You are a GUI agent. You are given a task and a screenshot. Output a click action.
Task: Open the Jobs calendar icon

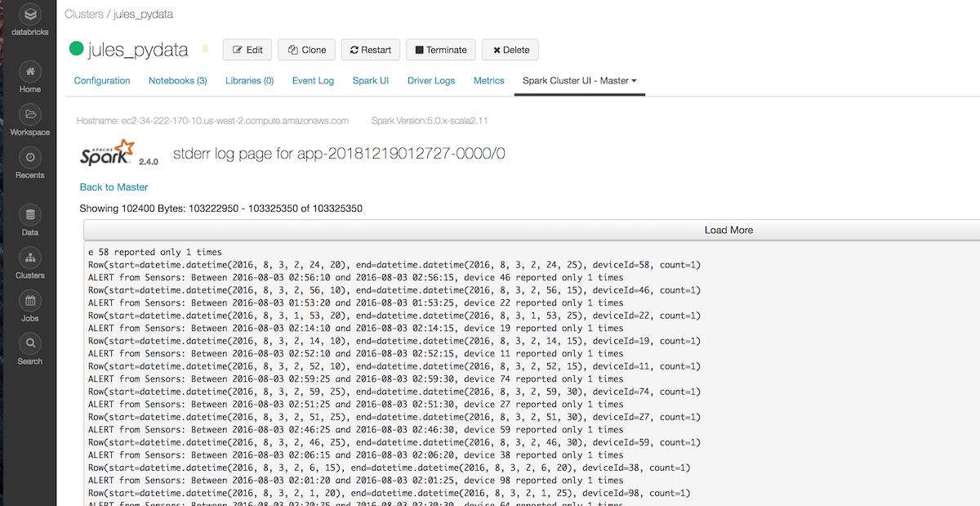30,302
